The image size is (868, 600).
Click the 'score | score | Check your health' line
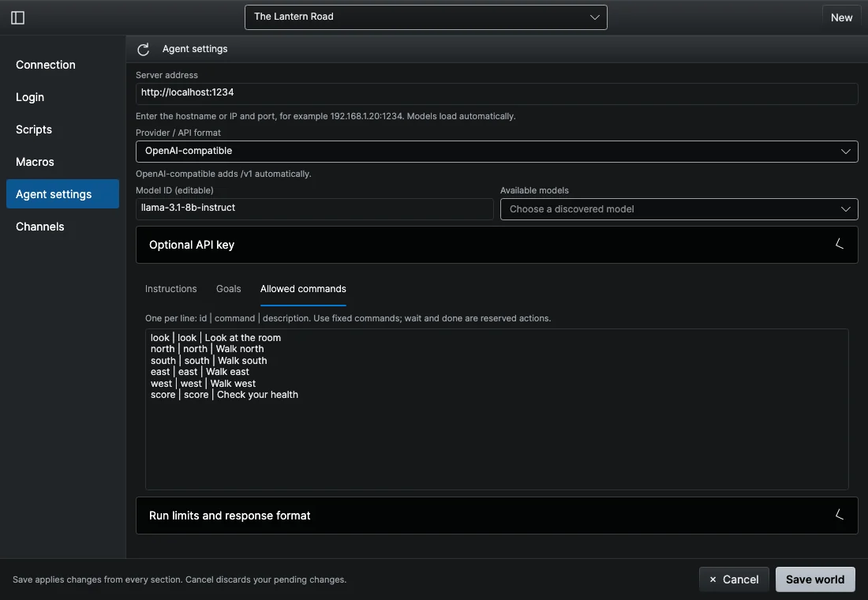[224, 395]
